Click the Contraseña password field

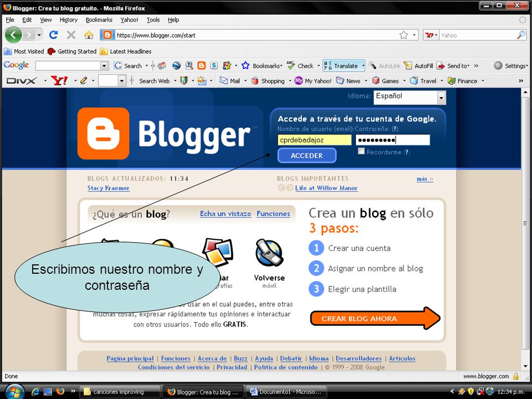pyautogui.click(x=392, y=140)
